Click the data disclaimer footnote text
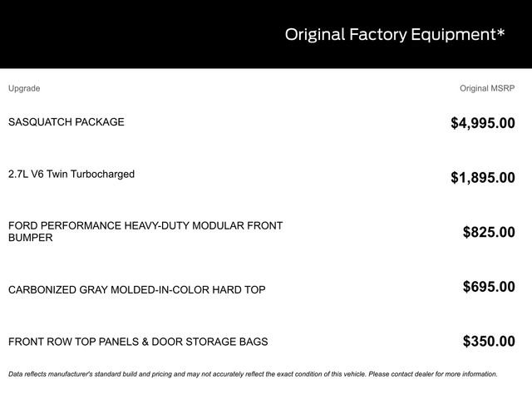 253,374
